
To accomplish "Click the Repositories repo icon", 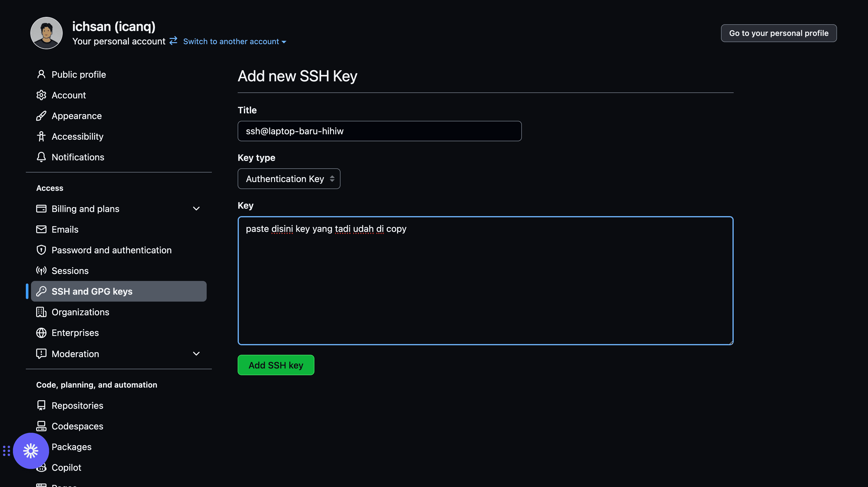I will tap(41, 405).
